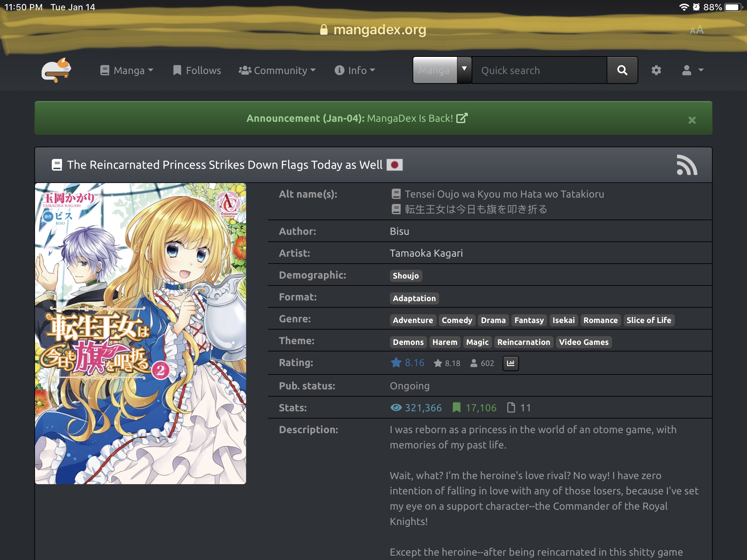This screenshot has height=560, width=747.
Task: Tap the blue star rating 8.16
Action: (x=407, y=363)
